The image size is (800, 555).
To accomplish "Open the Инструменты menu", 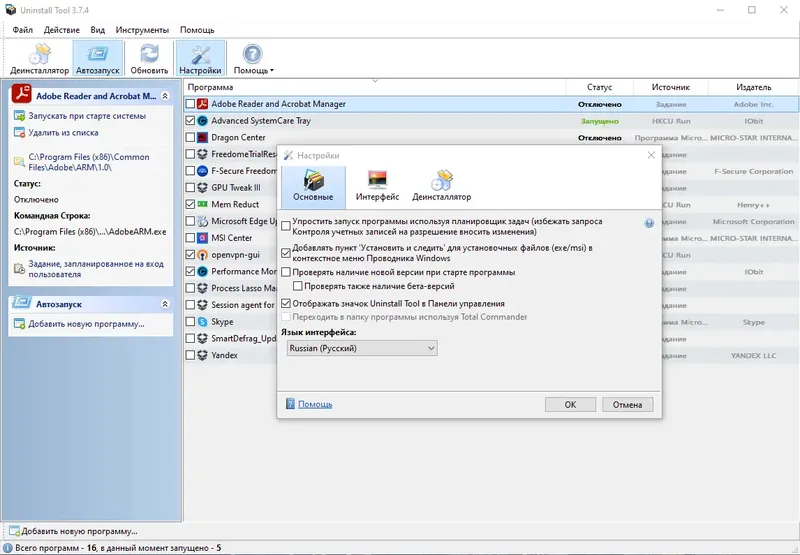I will [142, 30].
